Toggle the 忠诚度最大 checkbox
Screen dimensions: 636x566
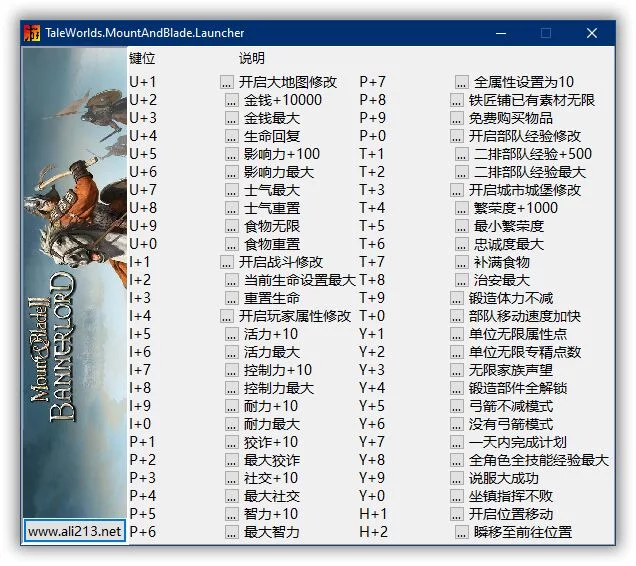pyautogui.click(x=462, y=244)
